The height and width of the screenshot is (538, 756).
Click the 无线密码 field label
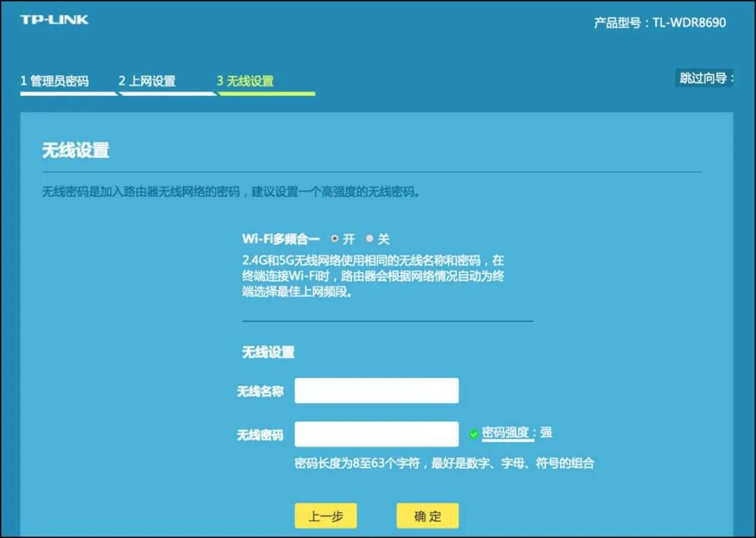[x=260, y=435]
